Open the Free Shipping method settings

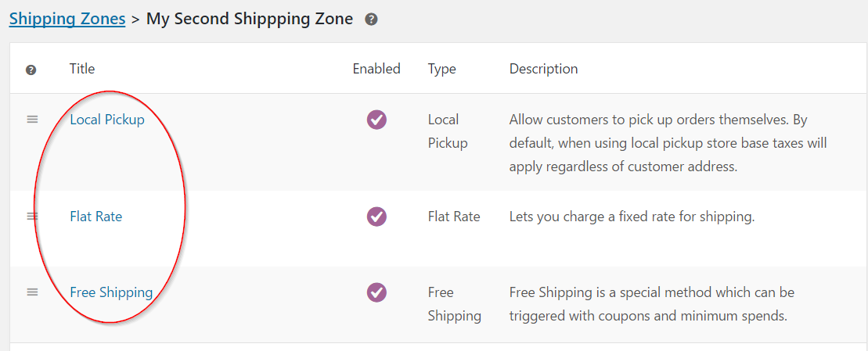[111, 292]
